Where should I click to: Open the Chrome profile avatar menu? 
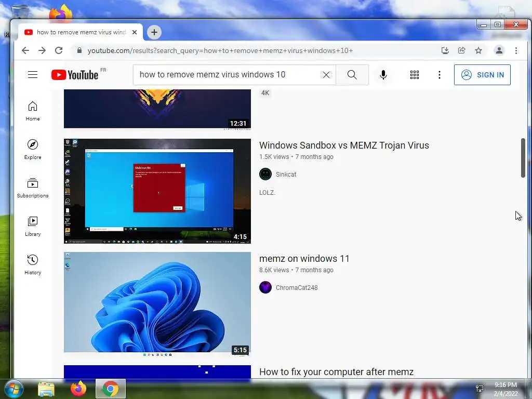click(499, 50)
